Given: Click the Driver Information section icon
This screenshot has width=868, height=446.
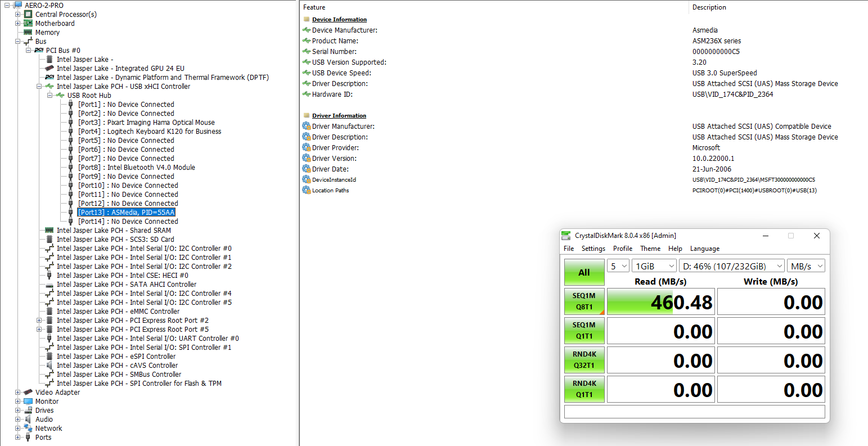Looking at the screenshot, I should [307, 115].
